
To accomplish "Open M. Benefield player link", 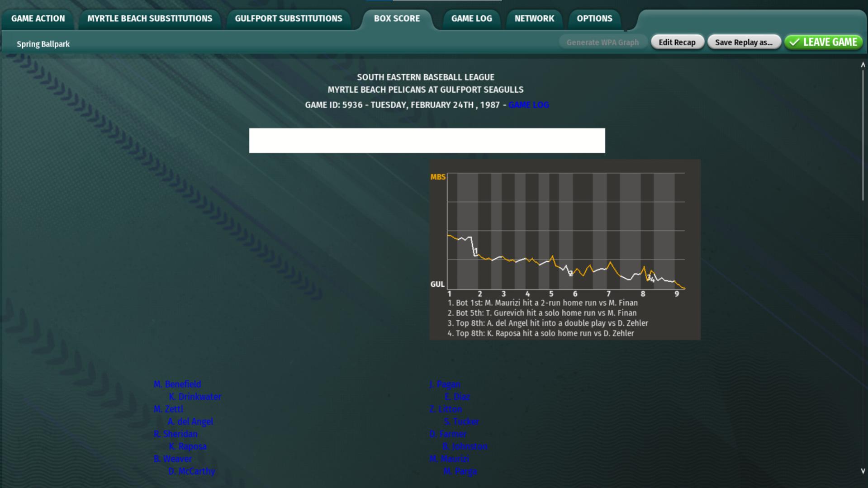I will [x=177, y=384].
